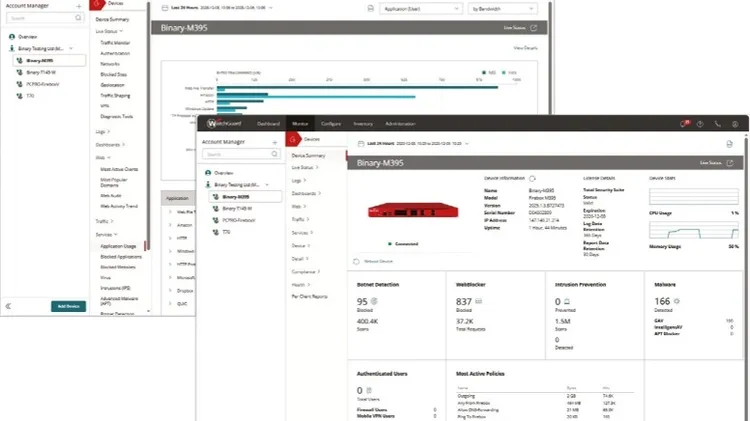Switch to the Administration tab
The image size is (750, 421).
click(400, 123)
